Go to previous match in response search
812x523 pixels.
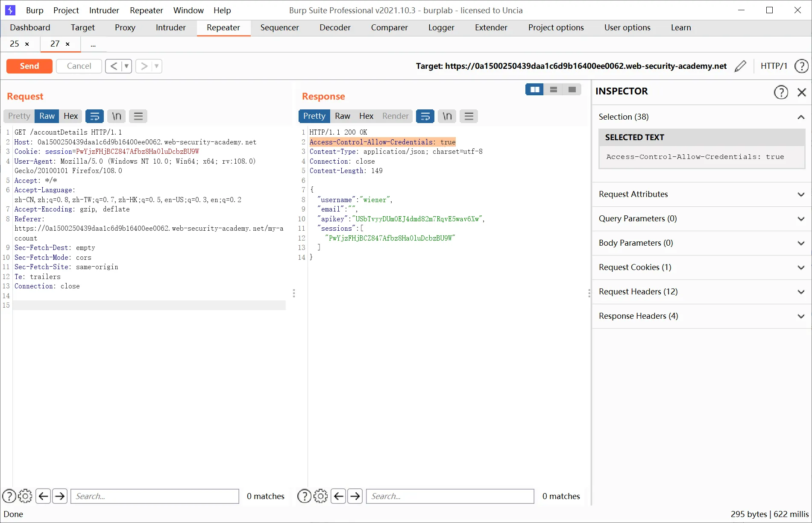coord(338,496)
